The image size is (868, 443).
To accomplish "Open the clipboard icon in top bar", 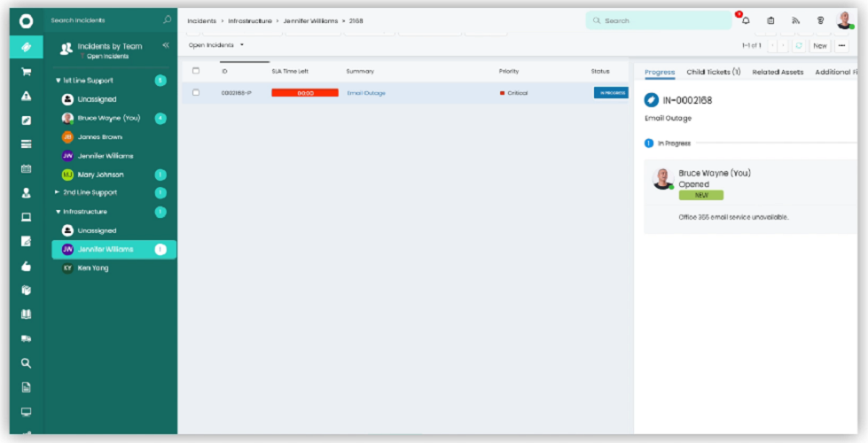I will [x=770, y=20].
